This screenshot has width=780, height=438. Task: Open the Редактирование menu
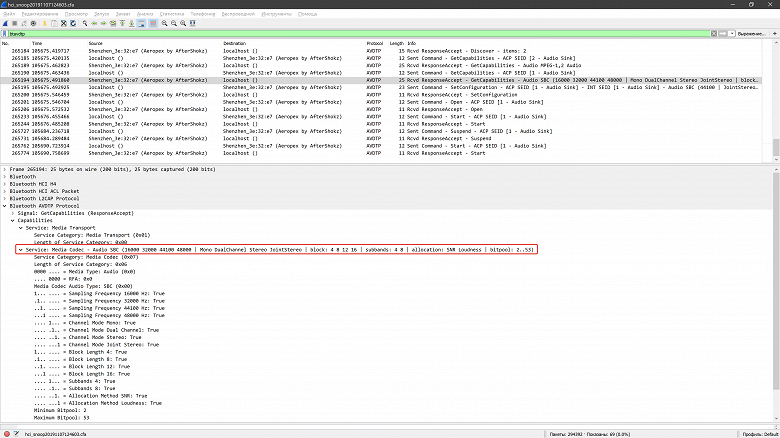(40, 14)
